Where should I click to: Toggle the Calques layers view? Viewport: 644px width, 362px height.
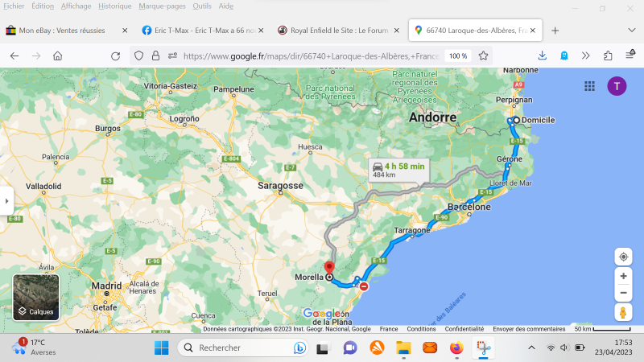[x=35, y=298]
